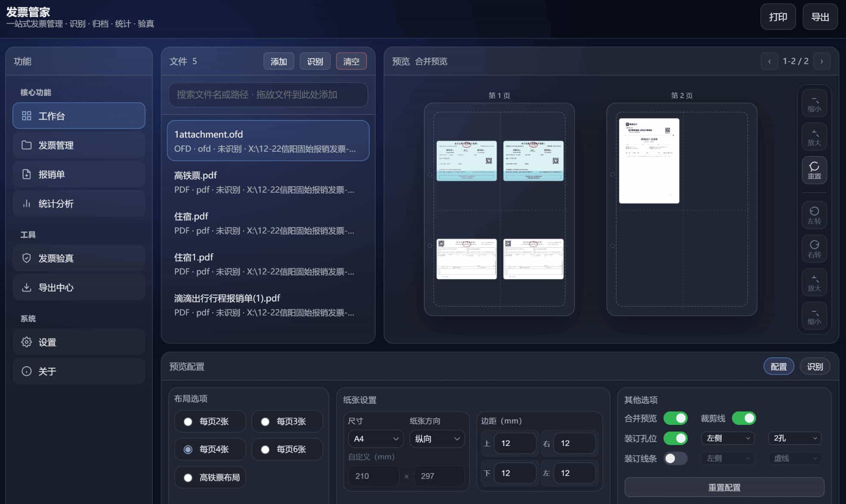Click the 清空 clear files button
846x504 pixels.
351,61
